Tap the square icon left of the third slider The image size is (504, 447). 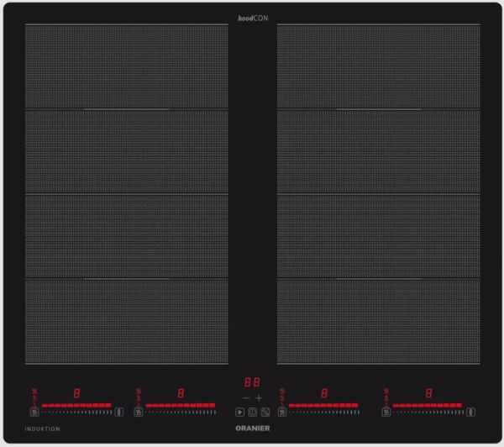281,413
